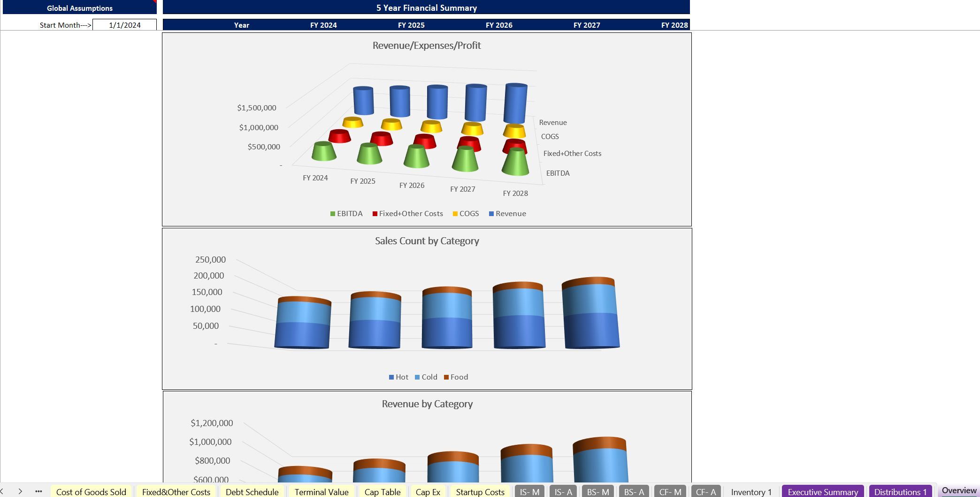The width and height of the screenshot is (980, 497).
Task: Select the Sales Count by Category title
Action: [427, 241]
